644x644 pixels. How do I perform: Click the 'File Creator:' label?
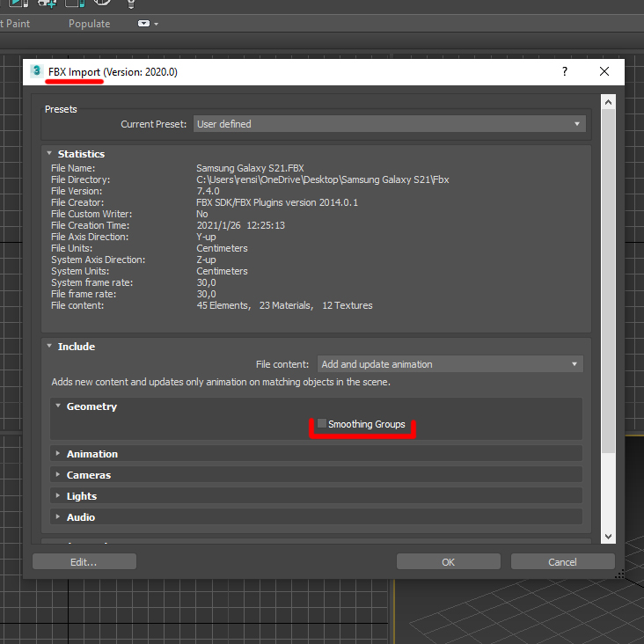coord(77,202)
